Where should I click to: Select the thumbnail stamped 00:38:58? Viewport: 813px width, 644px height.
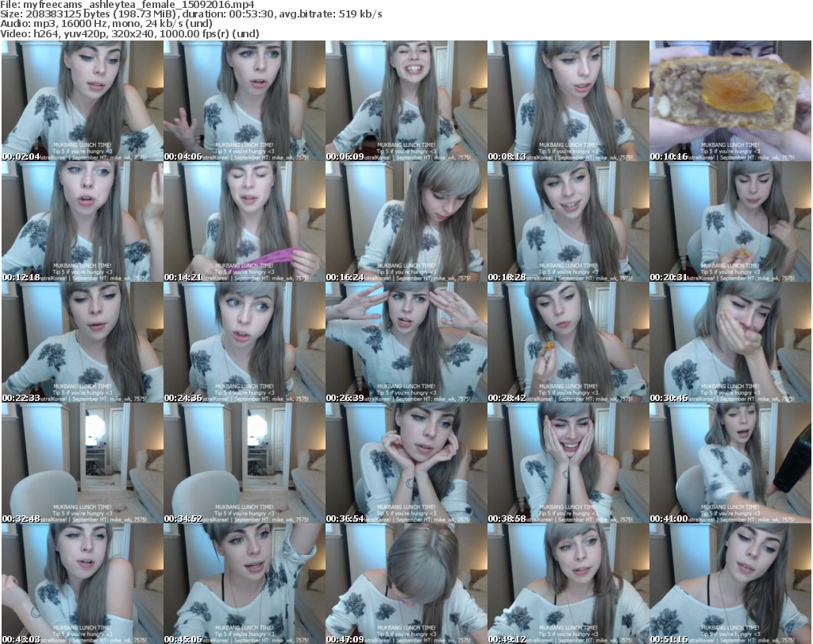tap(568, 463)
